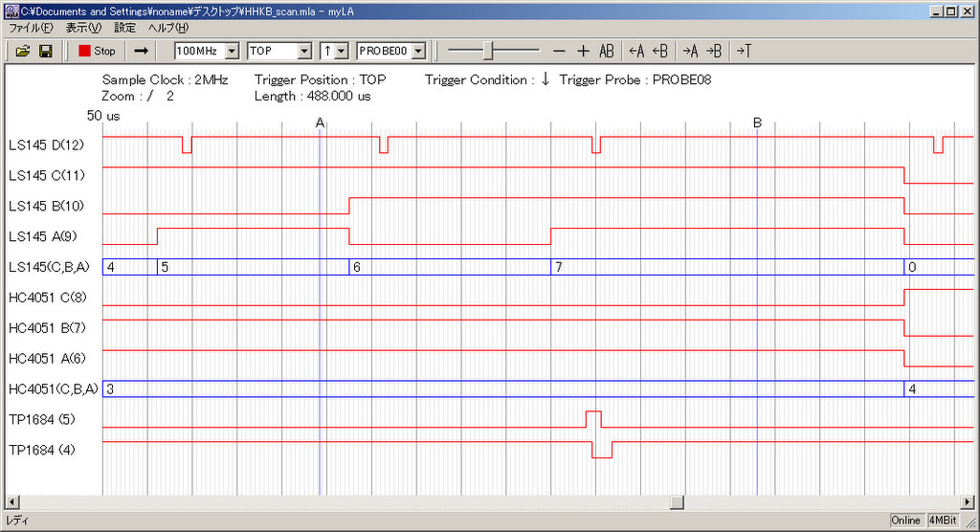The height and width of the screenshot is (532, 980).
Task: Click the →B cursor button
Action: 713,51
